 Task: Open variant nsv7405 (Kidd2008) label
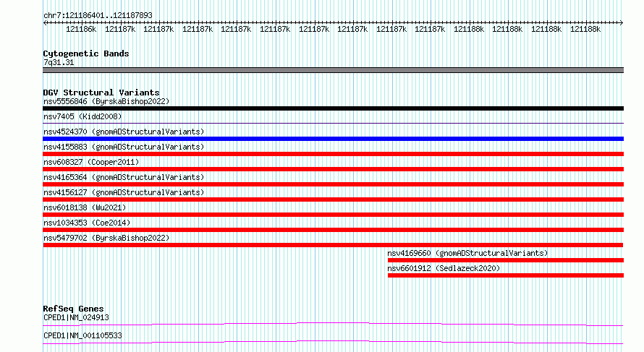[x=82, y=116]
